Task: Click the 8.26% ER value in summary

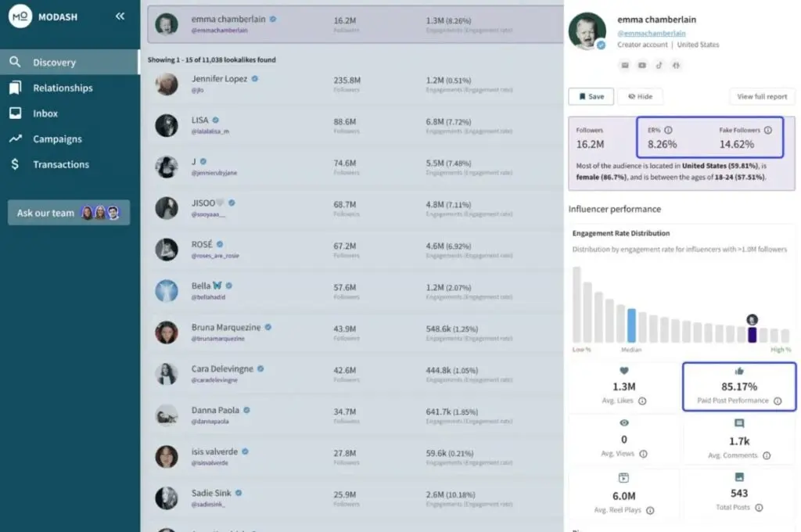Action: 662,145
